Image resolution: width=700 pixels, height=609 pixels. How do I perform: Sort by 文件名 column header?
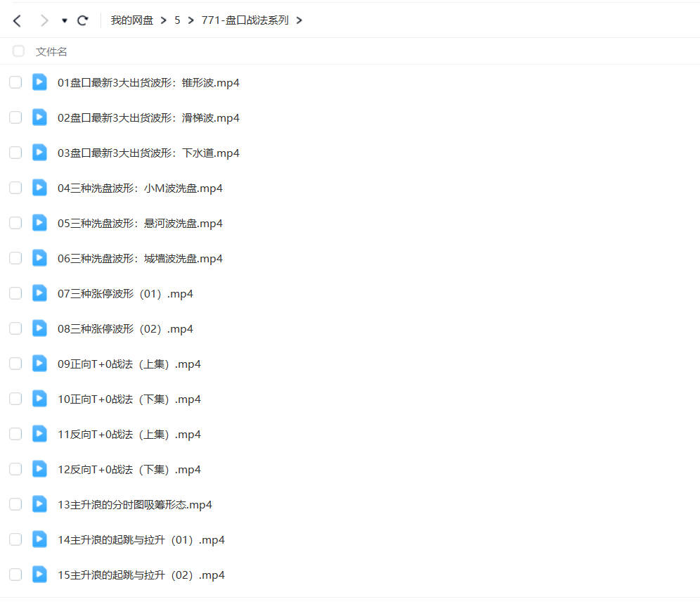tap(51, 52)
